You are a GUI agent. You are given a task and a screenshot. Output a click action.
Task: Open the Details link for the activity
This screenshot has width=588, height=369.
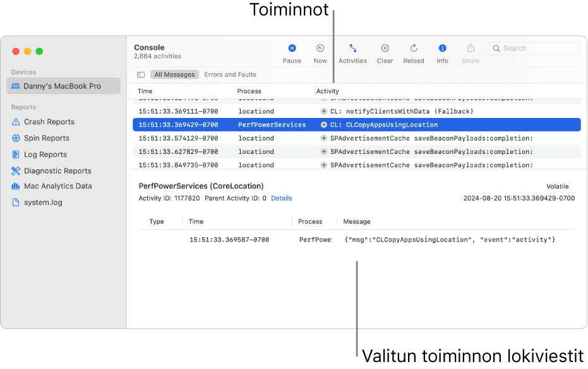pyautogui.click(x=281, y=198)
